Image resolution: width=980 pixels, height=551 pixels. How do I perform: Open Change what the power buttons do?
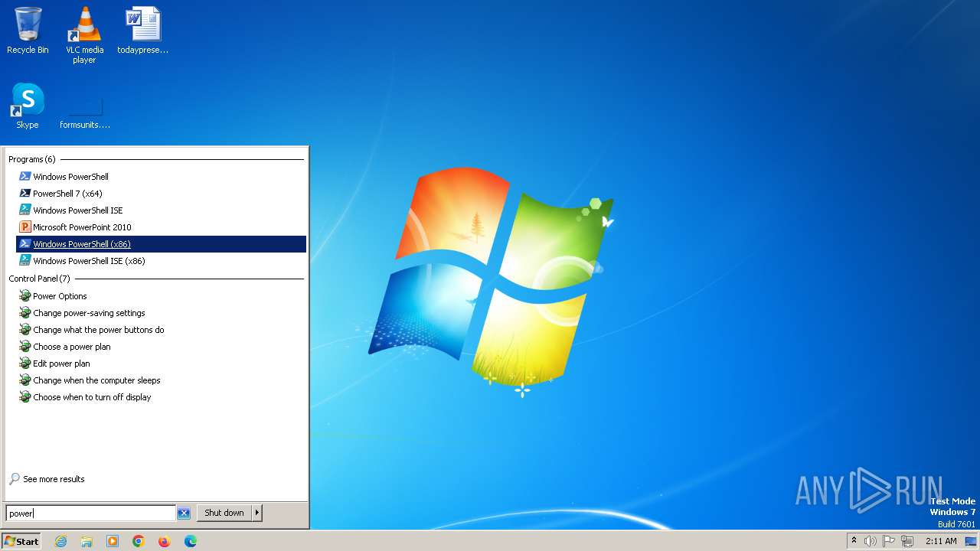[x=161, y=330]
